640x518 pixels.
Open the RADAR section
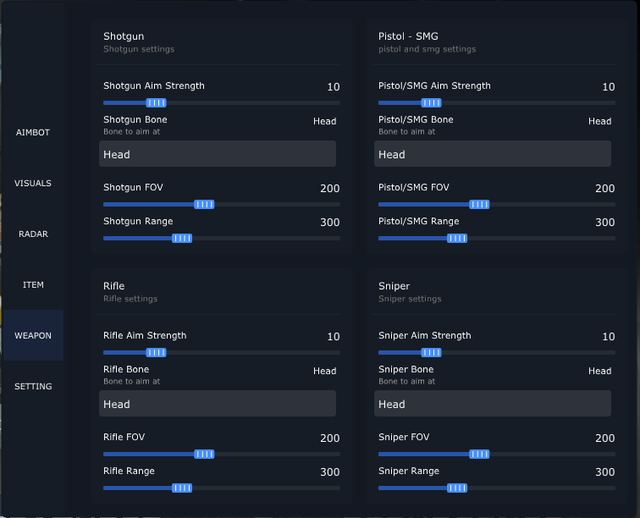pyautogui.click(x=33, y=234)
